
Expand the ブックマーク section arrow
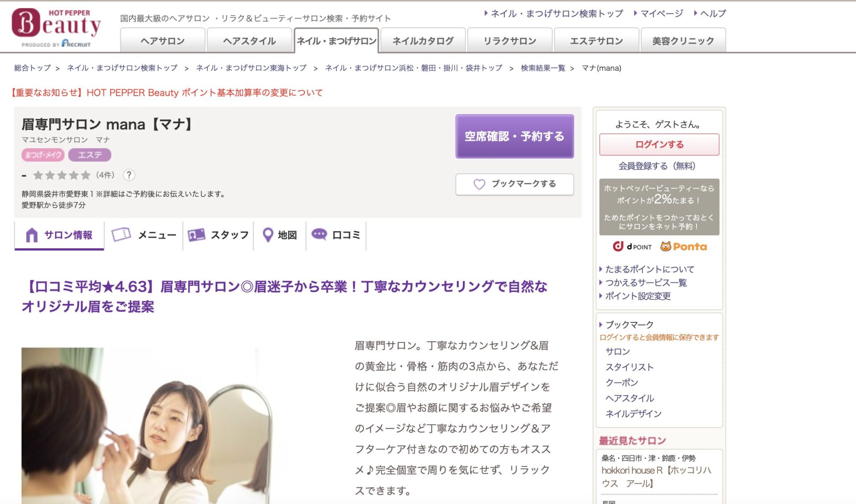pos(601,325)
